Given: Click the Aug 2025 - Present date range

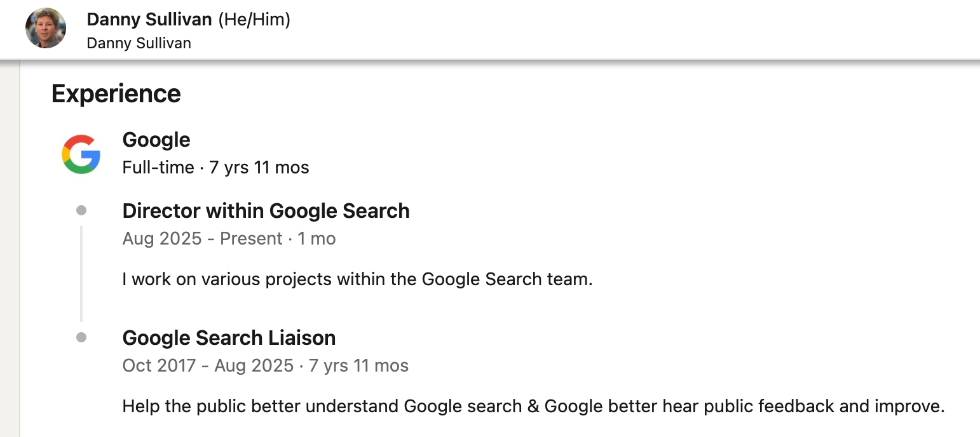Looking at the screenshot, I should click(202, 239).
